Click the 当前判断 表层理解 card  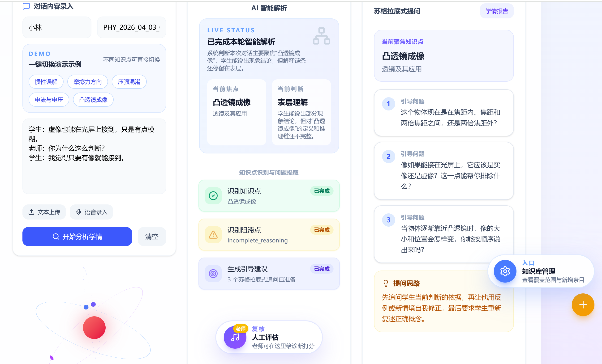pos(301,112)
